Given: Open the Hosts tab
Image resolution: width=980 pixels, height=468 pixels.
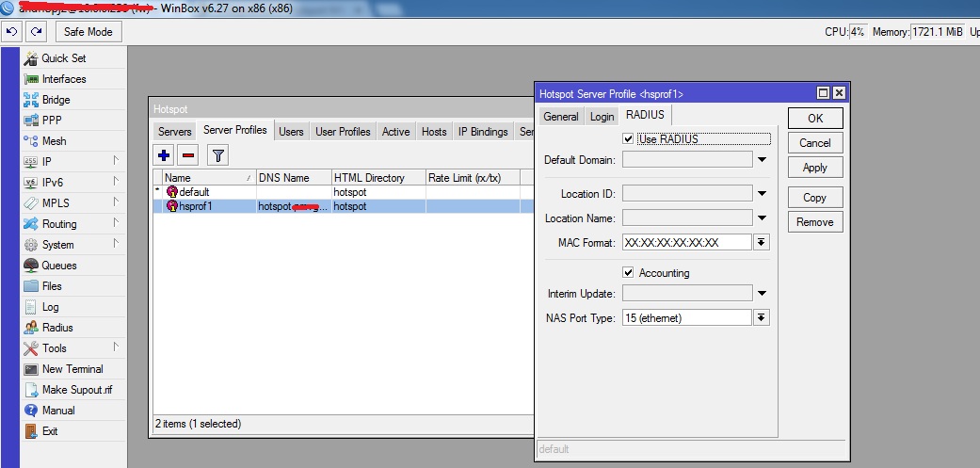Looking at the screenshot, I should click(434, 132).
